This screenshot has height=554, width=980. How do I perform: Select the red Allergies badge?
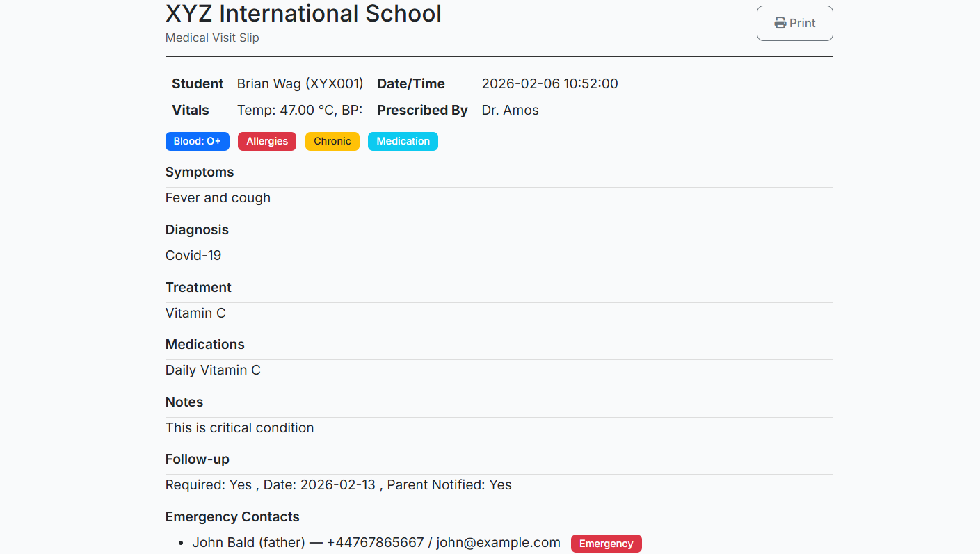tap(267, 142)
